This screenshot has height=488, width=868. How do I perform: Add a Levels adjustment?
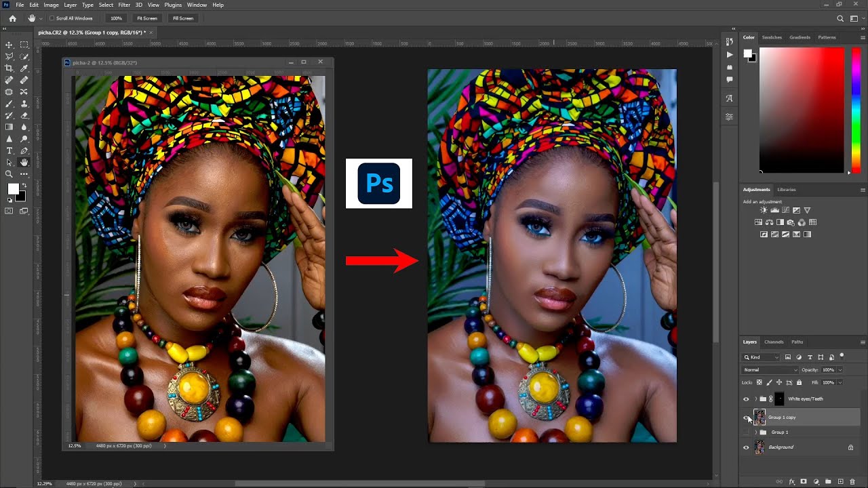[775, 210]
